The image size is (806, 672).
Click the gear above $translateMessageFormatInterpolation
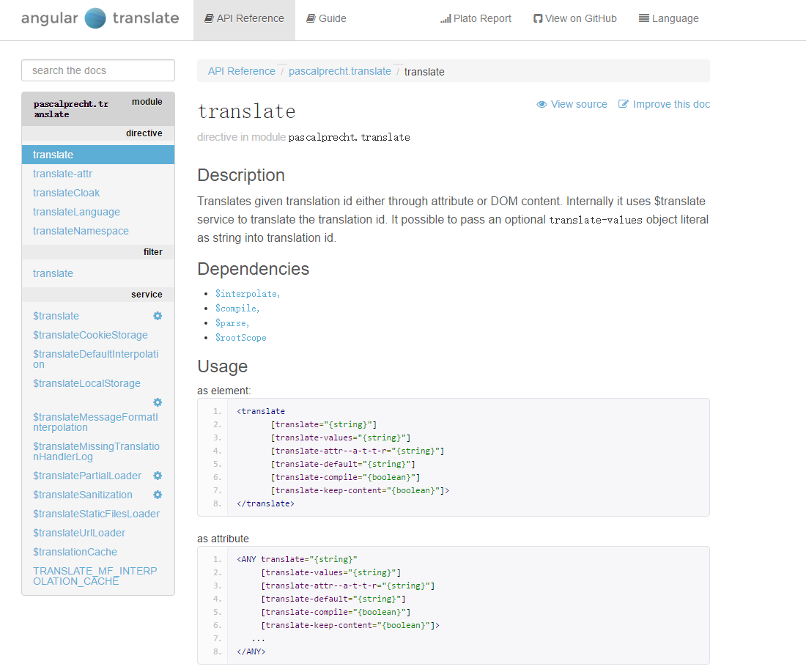pyautogui.click(x=157, y=402)
